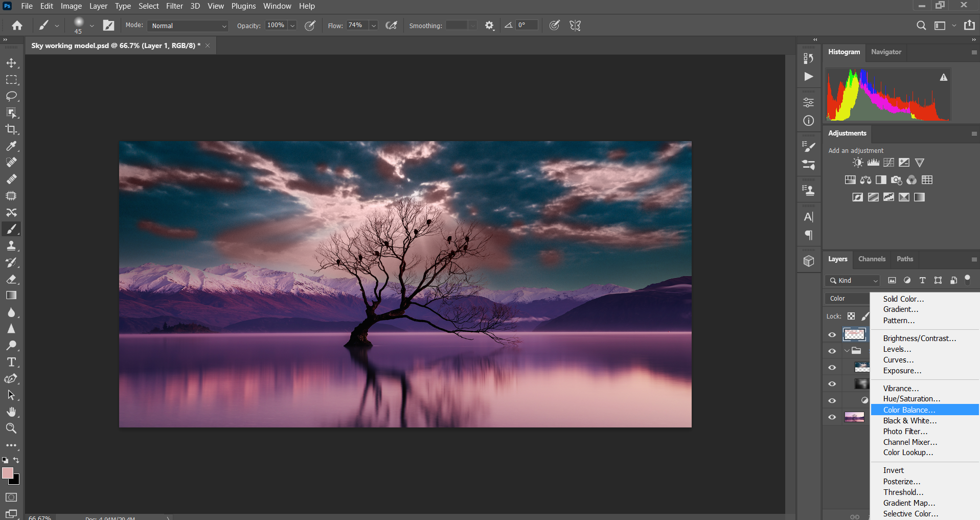Add a Curves adjustment icon
Image resolution: width=980 pixels, height=520 pixels.
coord(888,162)
